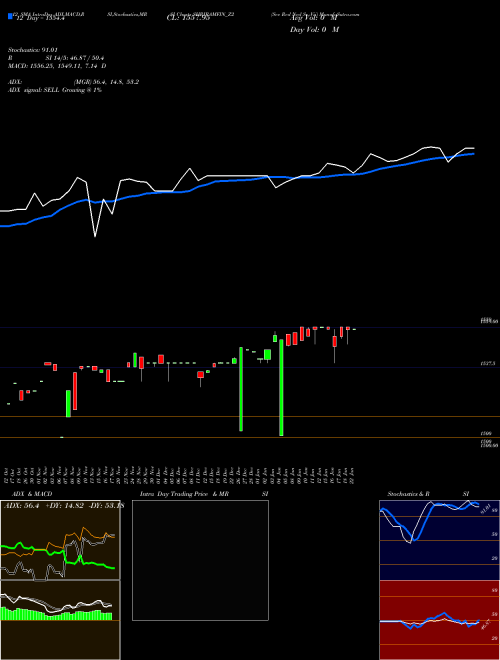Screen dimensions: 500x660
Task: Click the Stochastics & RSI panel title
Action: [428, 494]
